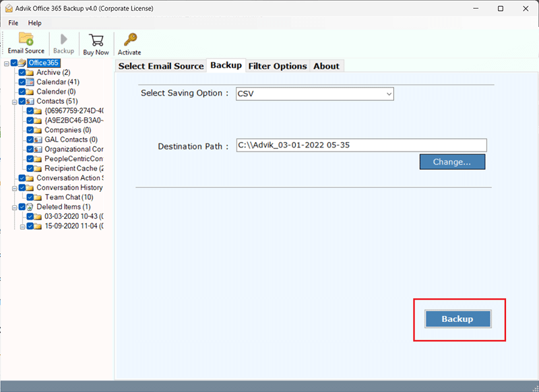Click the Calendar (41) calendar icon

[30, 82]
